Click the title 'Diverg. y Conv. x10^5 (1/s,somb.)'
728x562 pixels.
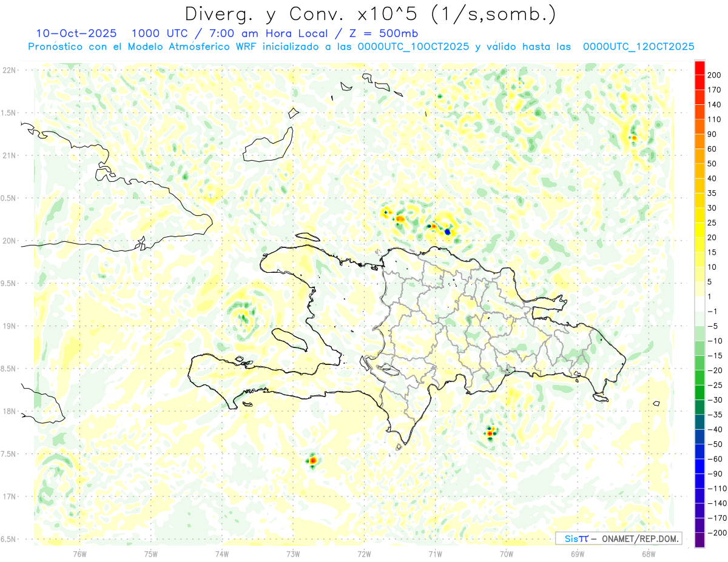370,13
